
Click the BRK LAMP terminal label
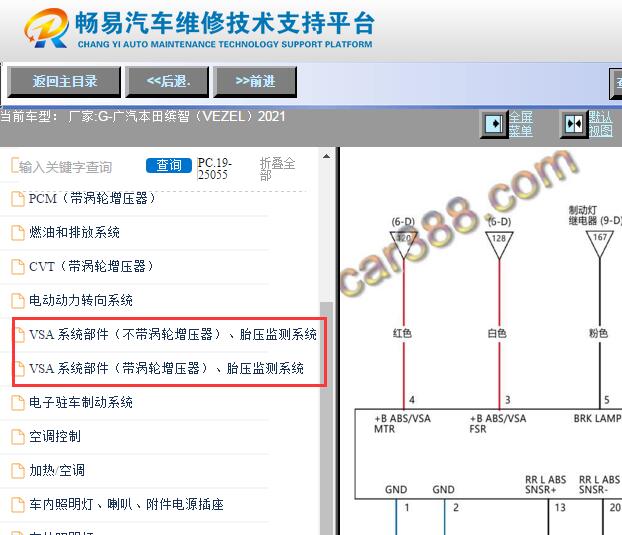pyautogui.click(x=597, y=418)
